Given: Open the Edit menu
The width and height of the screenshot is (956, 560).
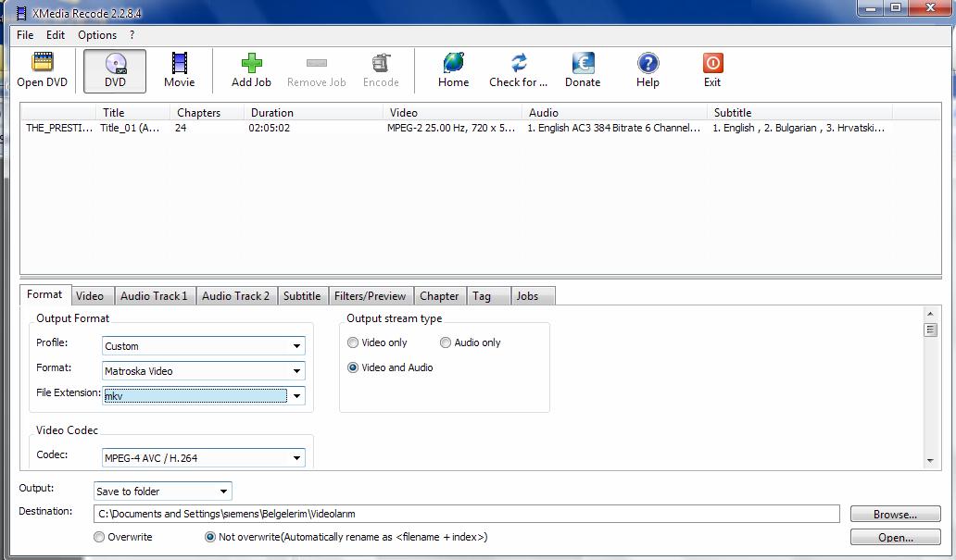Looking at the screenshot, I should pyautogui.click(x=56, y=35).
